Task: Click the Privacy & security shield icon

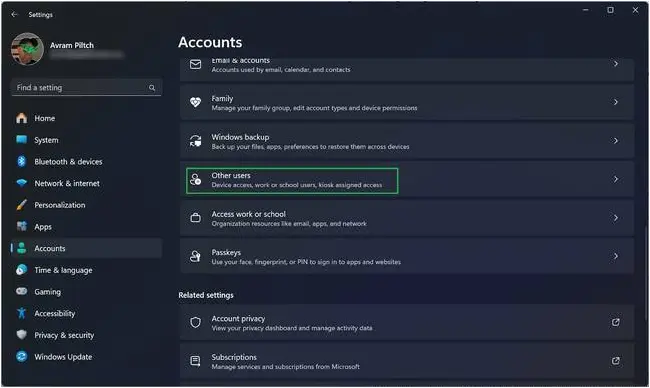Action: tap(22, 335)
